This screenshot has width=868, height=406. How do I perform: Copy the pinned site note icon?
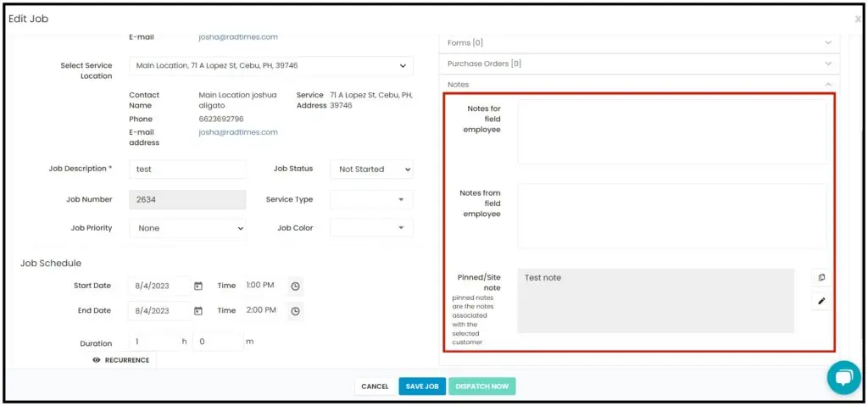pyautogui.click(x=821, y=277)
